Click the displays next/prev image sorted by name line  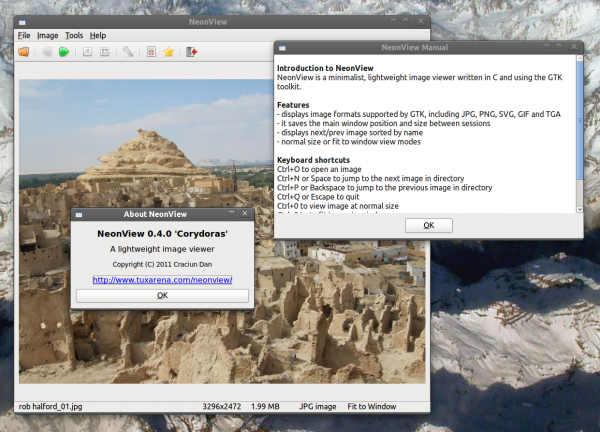(350, 132)
